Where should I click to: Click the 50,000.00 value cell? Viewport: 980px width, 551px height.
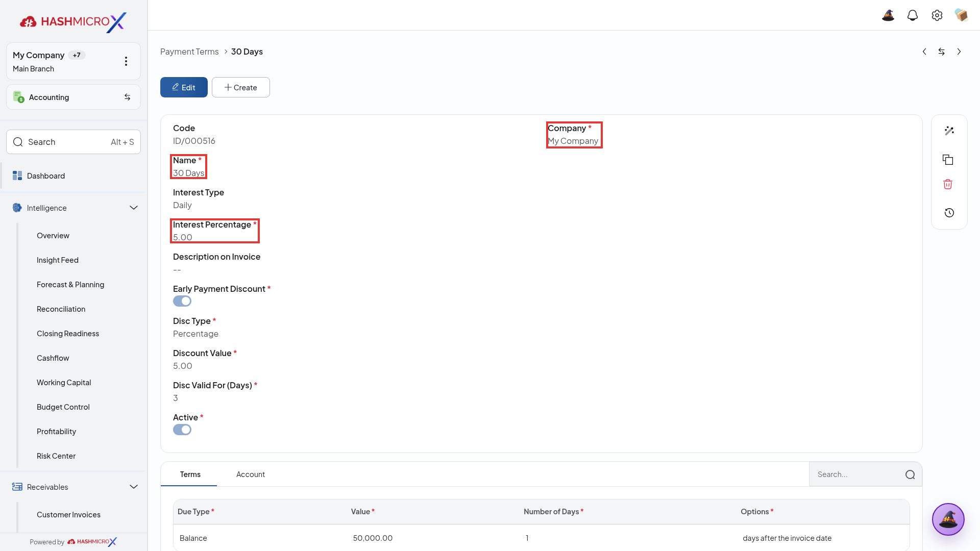[373, 538]
